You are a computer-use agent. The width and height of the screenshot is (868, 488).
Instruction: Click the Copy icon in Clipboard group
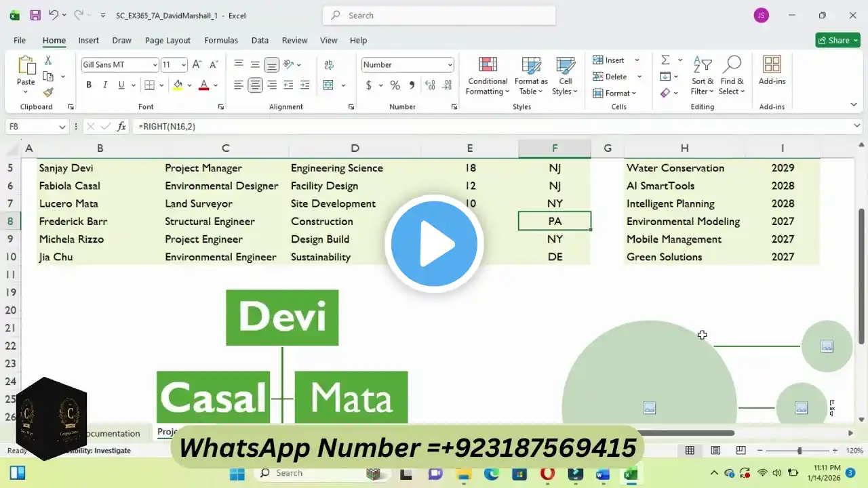48,77
